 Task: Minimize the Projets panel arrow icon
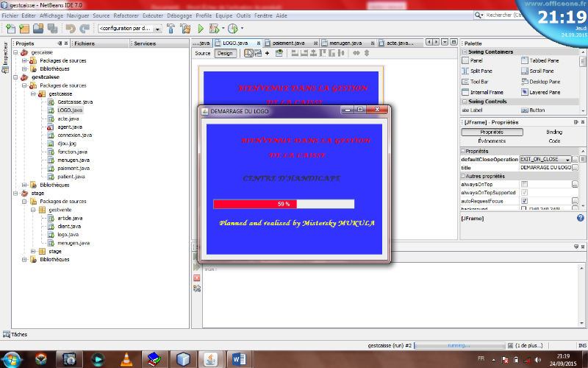[60, 43]
